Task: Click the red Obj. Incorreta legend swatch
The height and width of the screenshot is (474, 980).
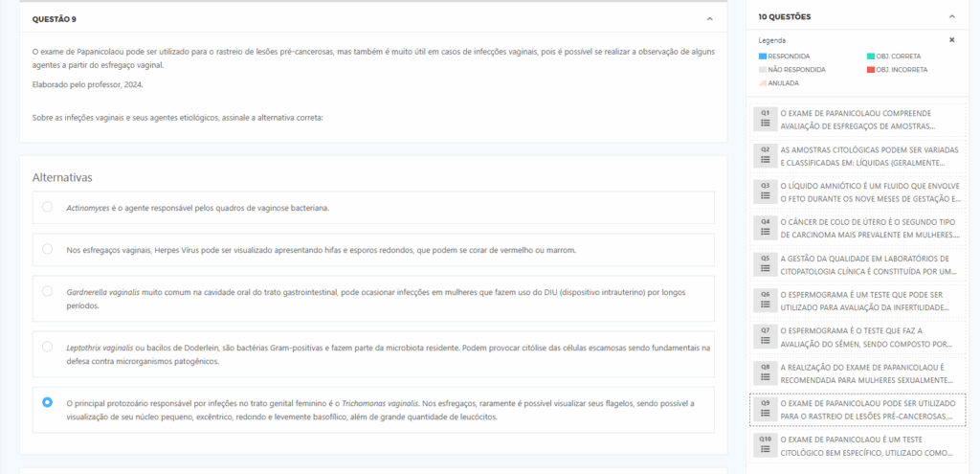Action: coord(869,70)
